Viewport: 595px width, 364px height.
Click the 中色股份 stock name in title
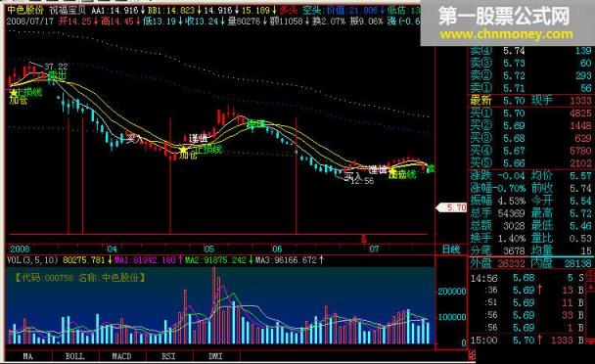pyautogui.click(x=25, y=10)
